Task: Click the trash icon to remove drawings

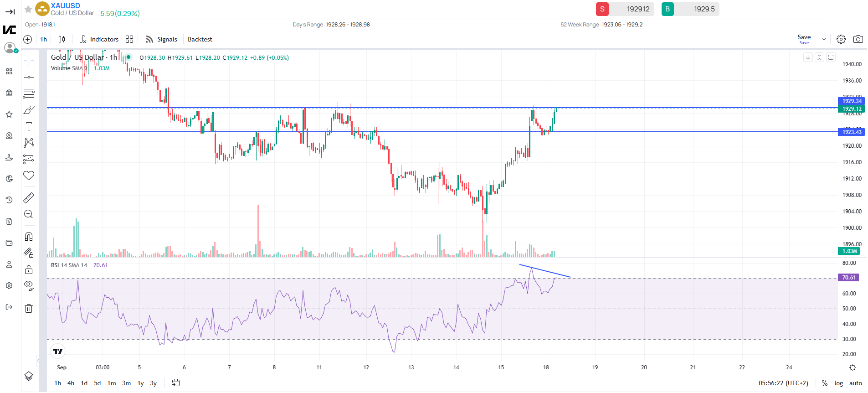Action: pos(29,308)
